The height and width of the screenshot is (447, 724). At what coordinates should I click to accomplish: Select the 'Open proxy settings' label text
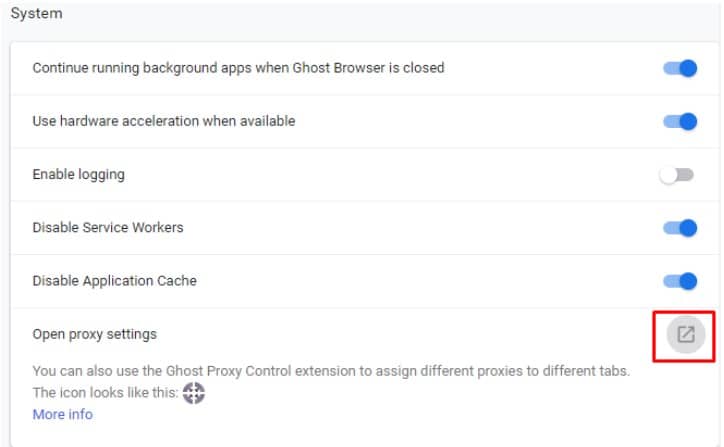(95, 334)
